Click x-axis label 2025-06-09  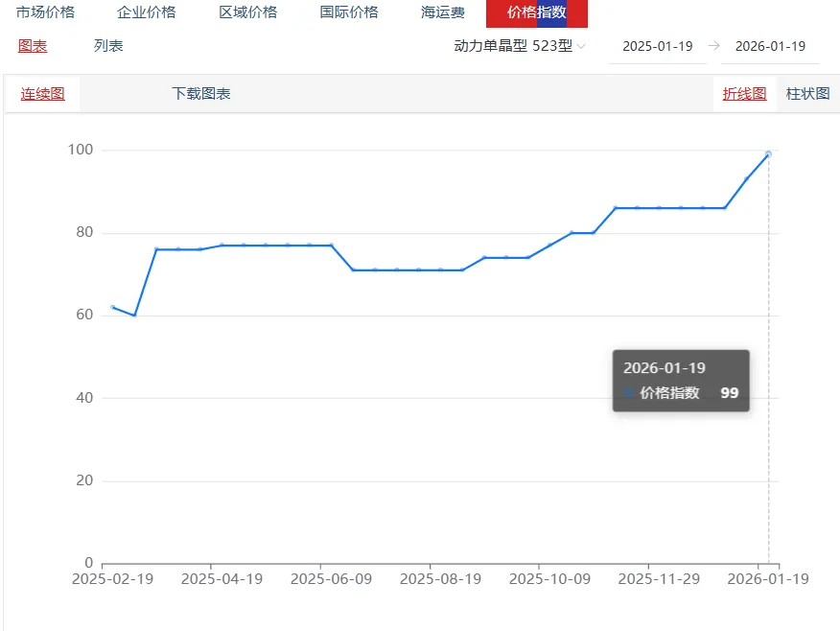click(331, 579)
